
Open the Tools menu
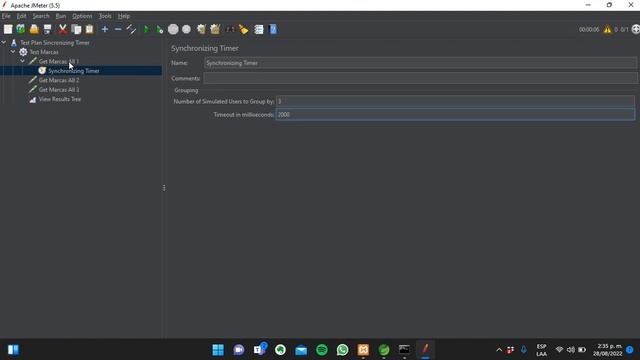click(x=105, y=16)
